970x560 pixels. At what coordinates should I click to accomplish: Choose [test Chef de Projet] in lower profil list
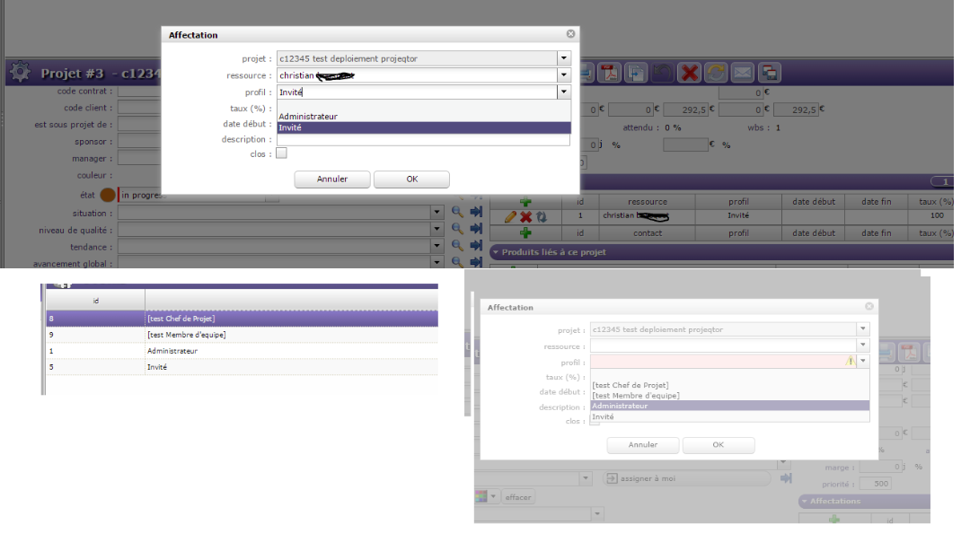630,385
